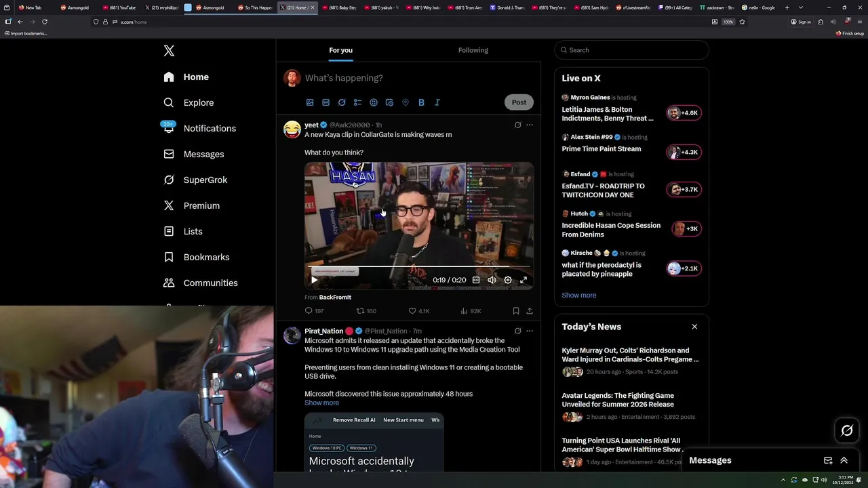The image size is (868, 488).
Task: Show hidden system tray icons
Action: pos(783,480)
